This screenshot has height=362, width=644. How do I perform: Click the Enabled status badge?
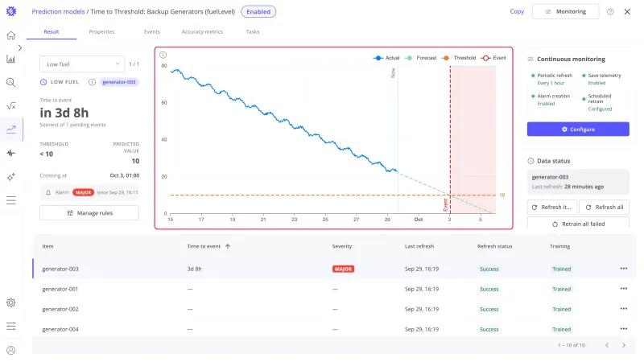(x=258, y=11)
